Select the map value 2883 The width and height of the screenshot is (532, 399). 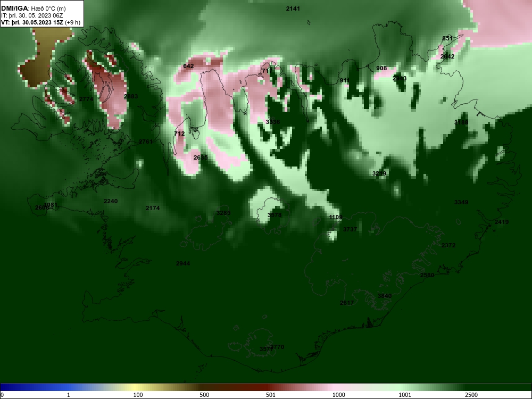click(x=131, y=96)
